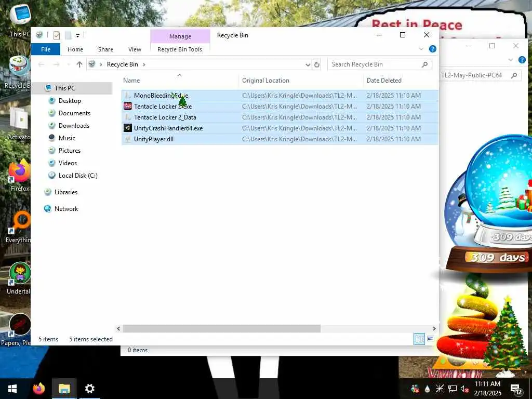Expand ribbon chevron in background Explorer window
This screenshot has height=399, width=532.
point(511,60)
